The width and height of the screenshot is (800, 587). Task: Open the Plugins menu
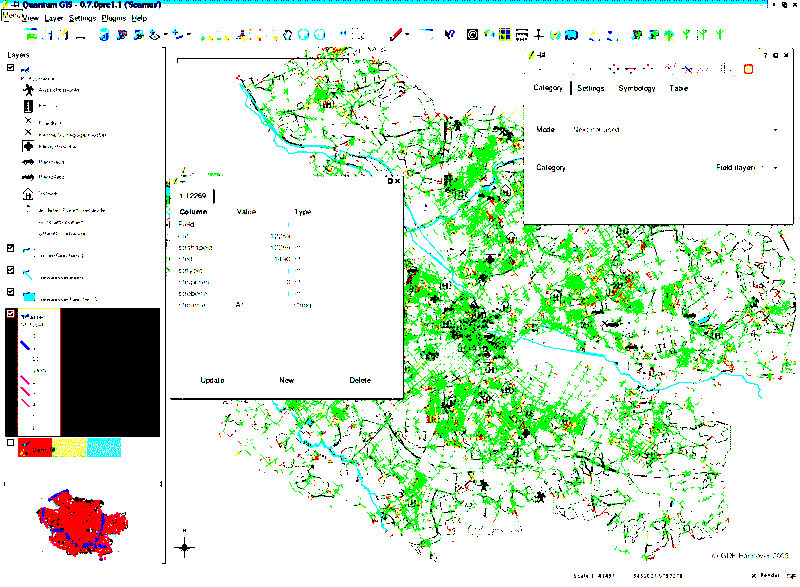pos(113,18)
